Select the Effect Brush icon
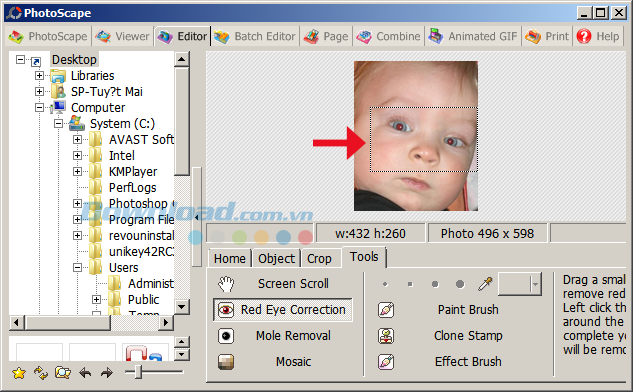 tap(386, 362)
